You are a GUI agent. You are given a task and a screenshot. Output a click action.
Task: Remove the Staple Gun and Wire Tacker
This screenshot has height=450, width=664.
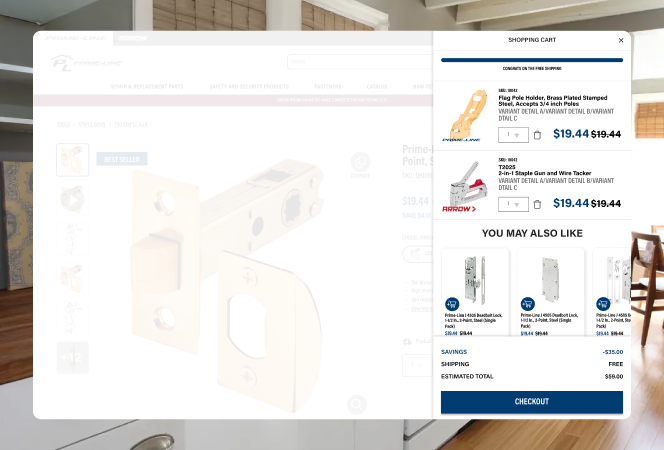(x=537, y=204)
